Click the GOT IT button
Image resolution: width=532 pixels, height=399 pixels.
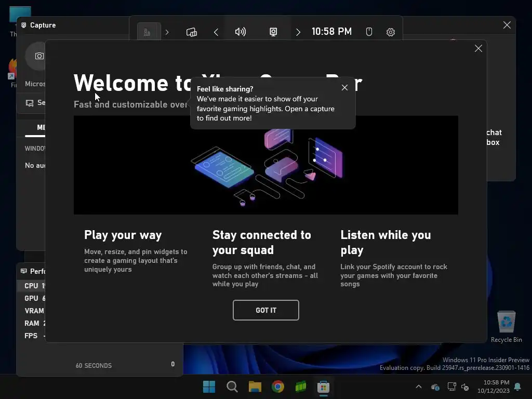265,310
